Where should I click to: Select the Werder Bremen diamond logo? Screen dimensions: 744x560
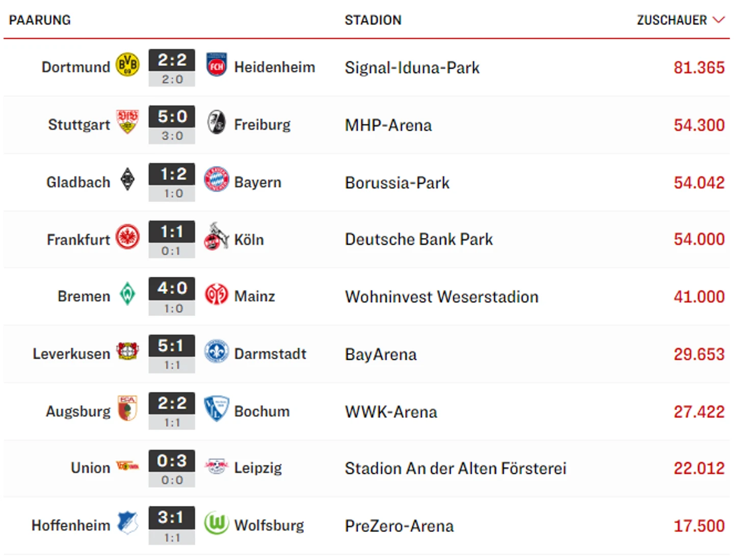point(127,294)
